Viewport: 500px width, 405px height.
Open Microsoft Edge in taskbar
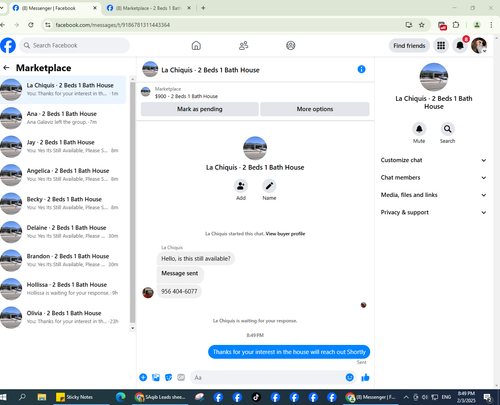point(120,397)
